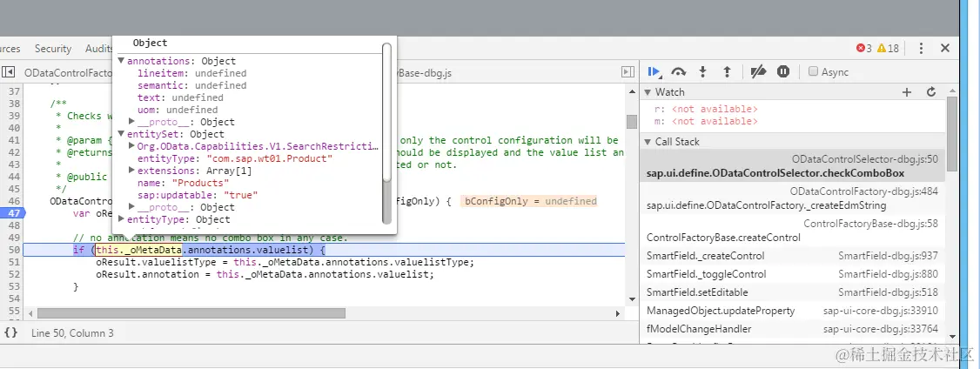This screenshot has height=369, width=980.
Task: Click breakpoint marker on line 47
Action: [x=12, y=213]
